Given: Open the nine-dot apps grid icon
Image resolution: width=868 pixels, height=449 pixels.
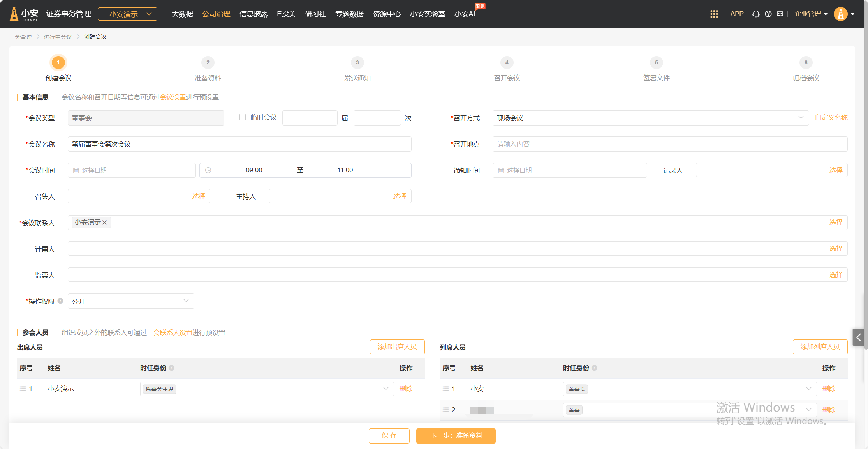Looking at the screenshot, I should (x=714, y=14).
